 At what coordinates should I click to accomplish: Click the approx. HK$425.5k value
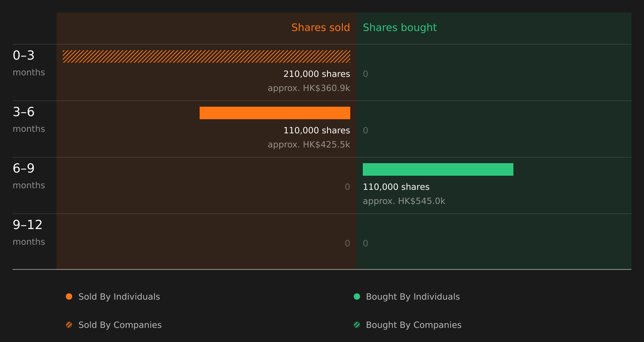pyautogui.click(x=309, y=144)
